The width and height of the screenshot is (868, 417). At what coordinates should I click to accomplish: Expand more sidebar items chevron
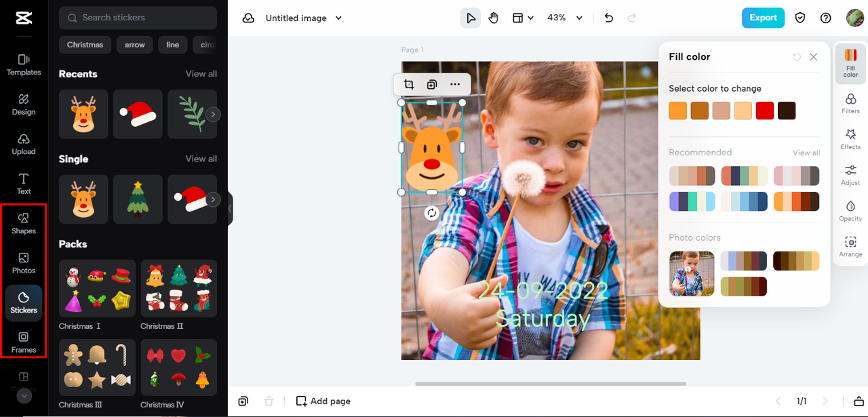[24, 396]
